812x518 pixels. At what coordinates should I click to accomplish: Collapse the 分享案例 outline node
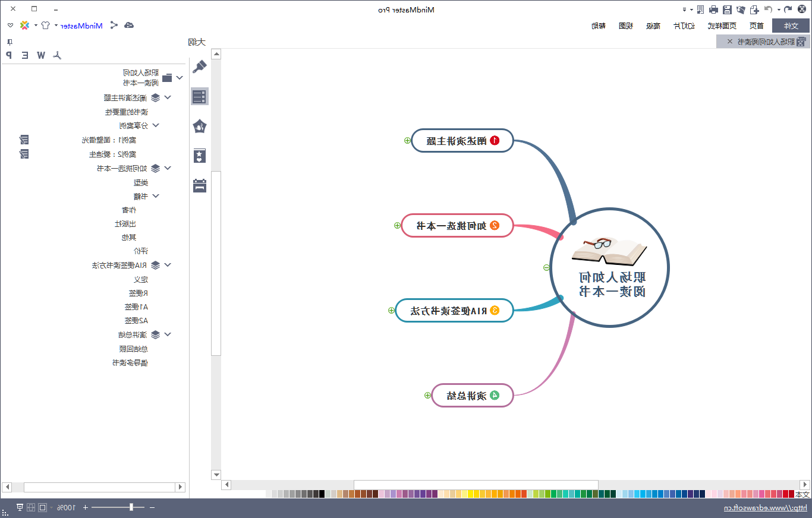[156, 125]
